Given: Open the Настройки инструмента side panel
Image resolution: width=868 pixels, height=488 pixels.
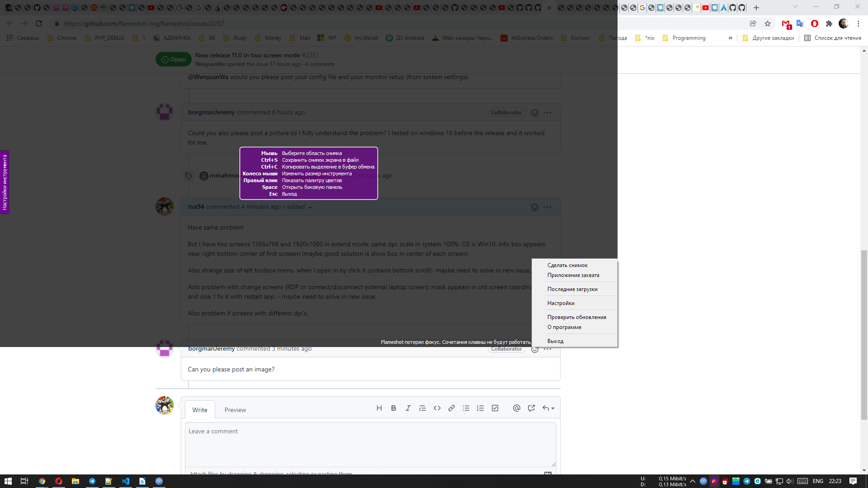Looking at the screenshot, I should coord(5,182).
